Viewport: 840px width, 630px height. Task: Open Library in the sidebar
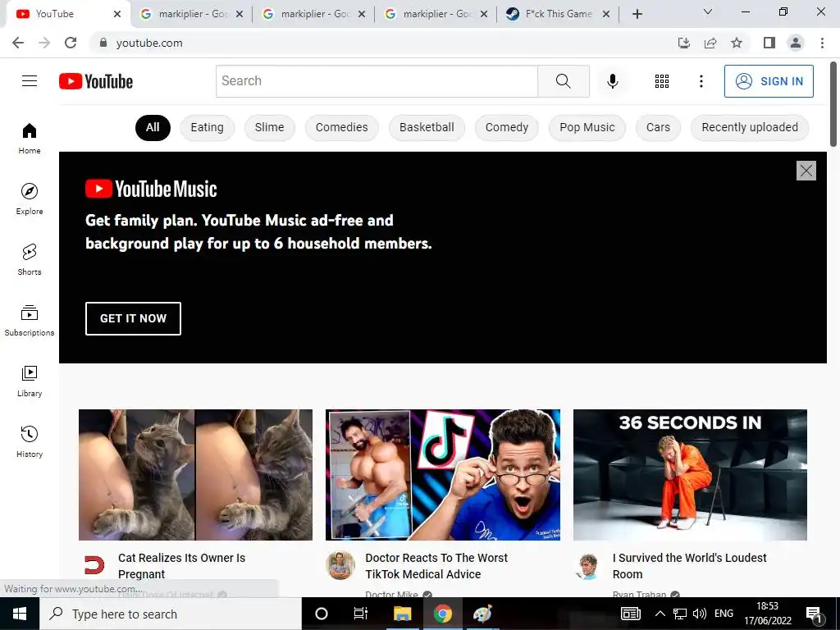pyautogui.click(x=30, y=381)
